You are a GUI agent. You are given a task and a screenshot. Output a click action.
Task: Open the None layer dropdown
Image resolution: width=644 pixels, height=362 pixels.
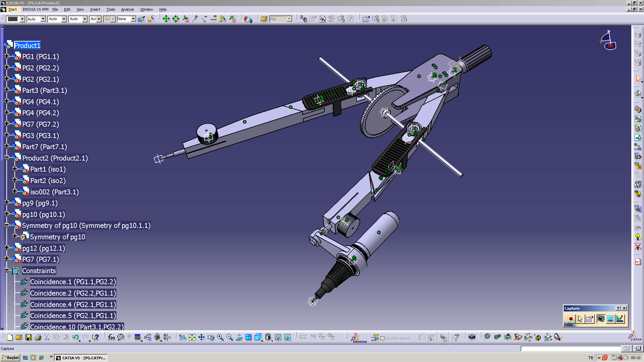click(133, 19)
